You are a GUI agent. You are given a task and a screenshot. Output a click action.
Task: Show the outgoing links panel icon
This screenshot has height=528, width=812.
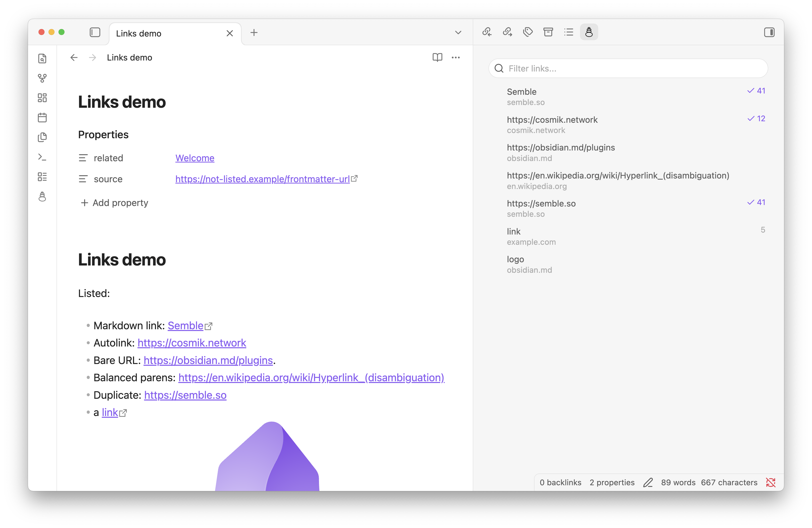507,32
